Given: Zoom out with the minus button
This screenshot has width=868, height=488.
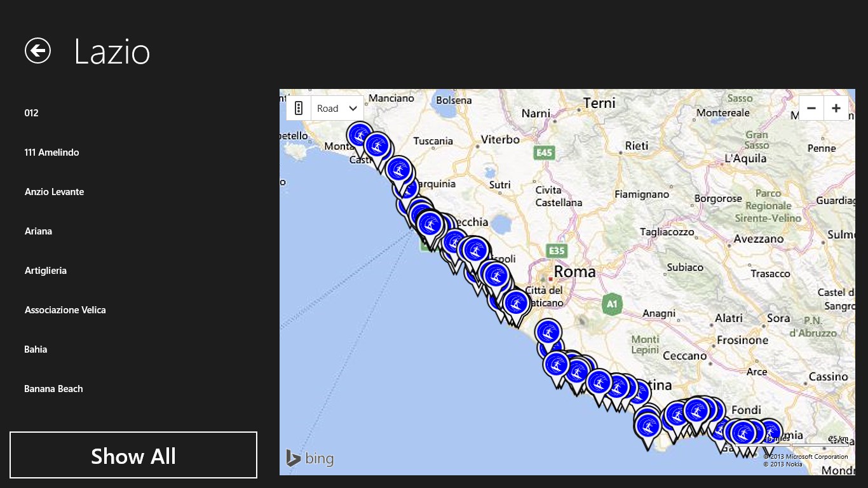Looking at the screenshot, I should click(x=811, y=108).
